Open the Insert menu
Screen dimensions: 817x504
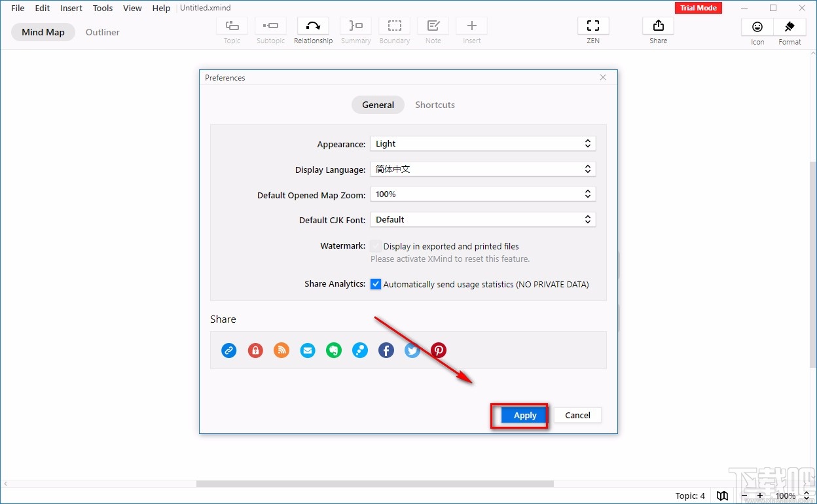coord(71,8)
